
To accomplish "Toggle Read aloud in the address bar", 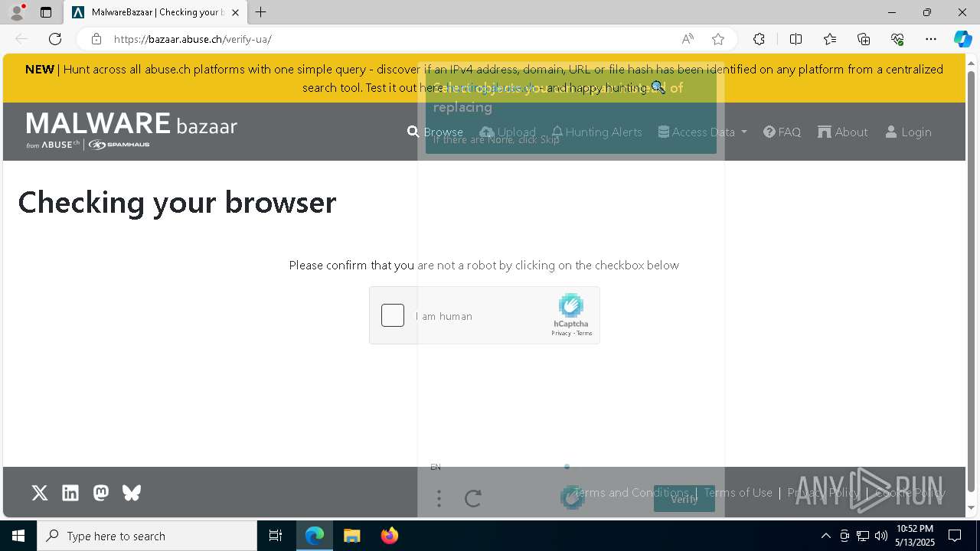I will coord(688,39).
